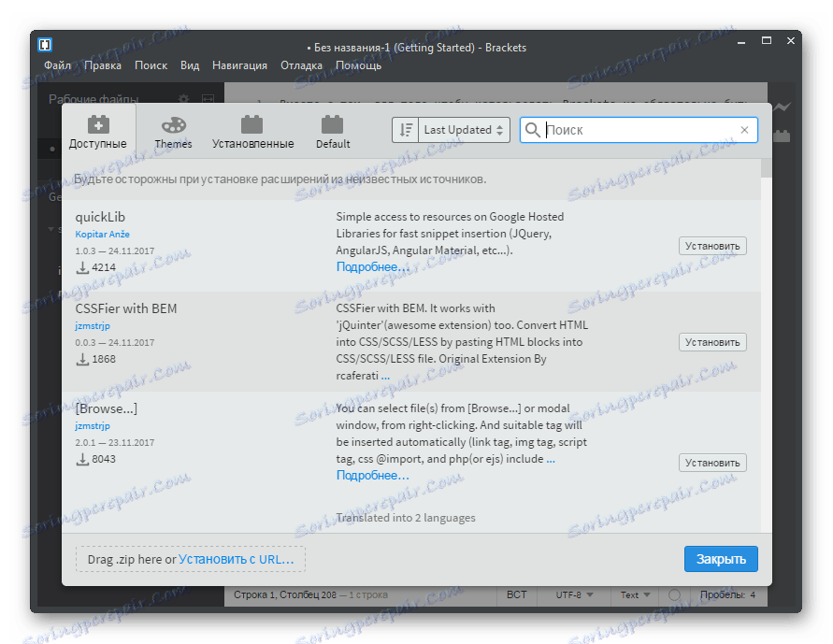The image size is (833, 644).
Task: Toggle the Пробелы: 4 indentation setting
Action: tap(727, 594)
